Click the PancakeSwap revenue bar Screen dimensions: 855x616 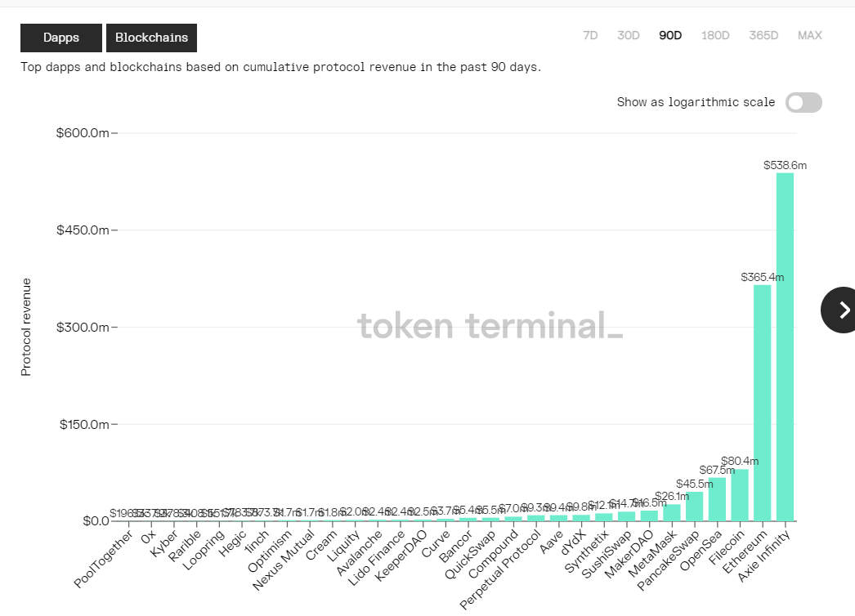(694, 507)
